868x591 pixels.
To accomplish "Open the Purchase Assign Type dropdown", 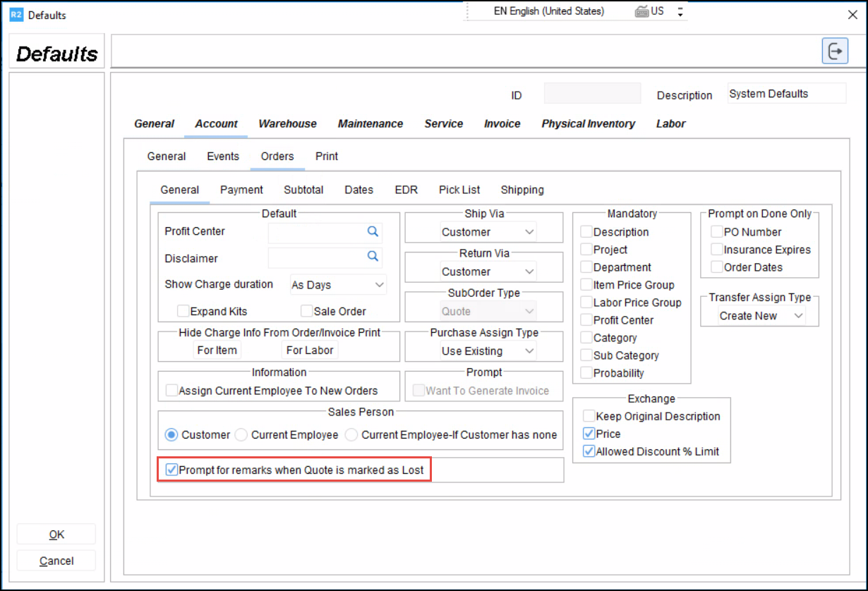I will pyautogui.click(x=487, y=351).
